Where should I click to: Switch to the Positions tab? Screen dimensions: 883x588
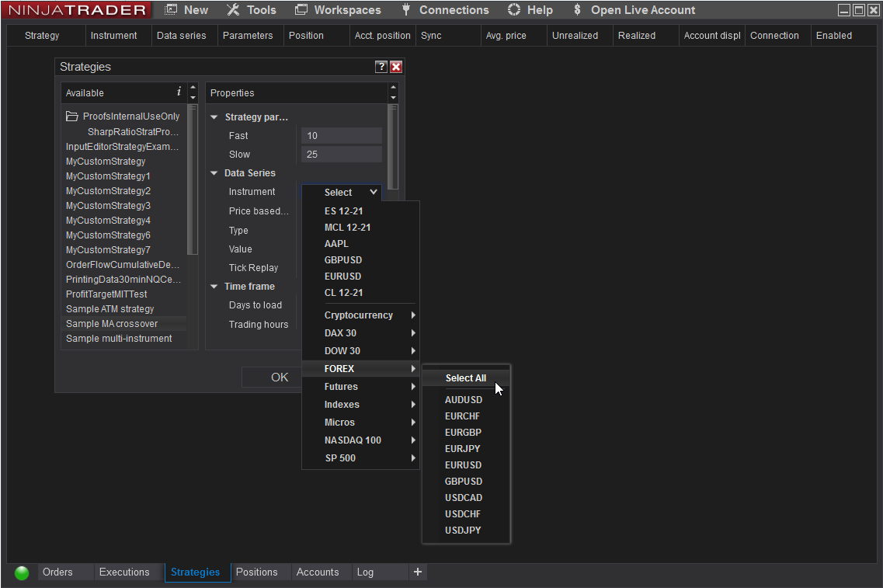coord(256,572)
